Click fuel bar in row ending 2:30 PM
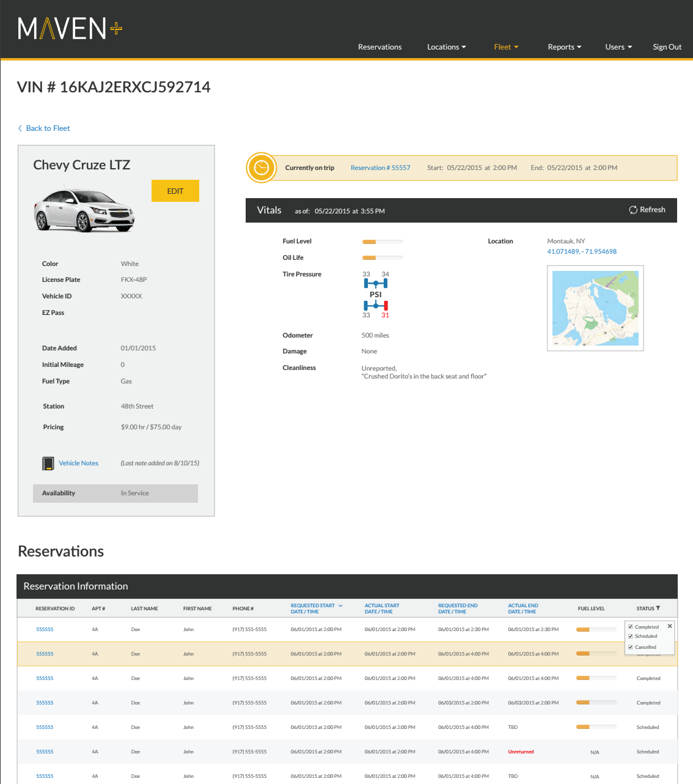693x784 pixels. (x=596, y=629)
